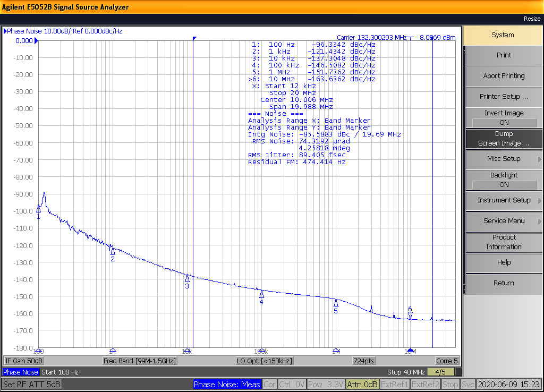This screenshot has width=544, height=392.
Task: Click the active trace triangle beside Phase Noise
Action: [x=5, y=31]
